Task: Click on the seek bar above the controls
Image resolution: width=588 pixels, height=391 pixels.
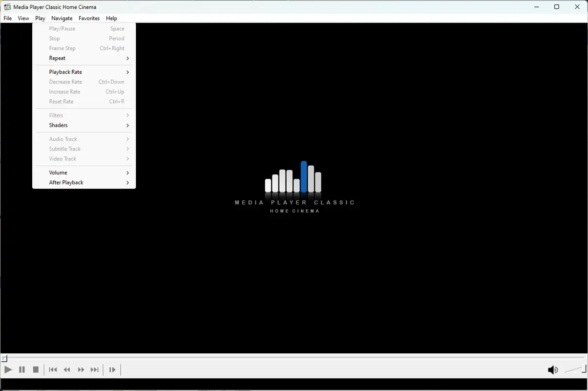Action: click(293, 359)
